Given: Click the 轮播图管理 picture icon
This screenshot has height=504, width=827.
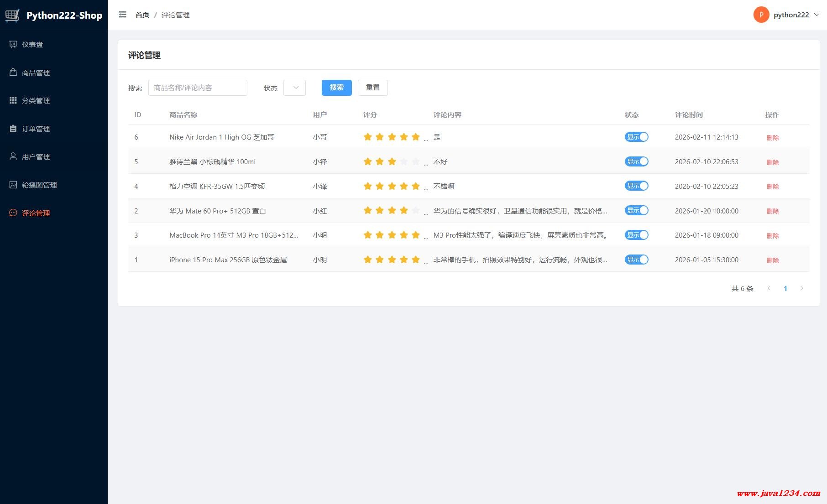Looking at the screenshot, I should 13,185.
